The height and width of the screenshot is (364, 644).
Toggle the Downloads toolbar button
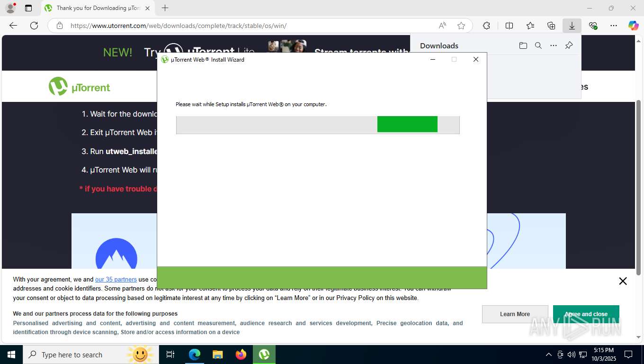(x=572, y=26)
